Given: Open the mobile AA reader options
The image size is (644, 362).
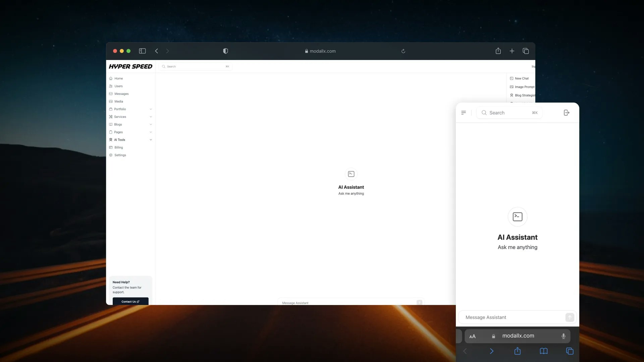Looking at the screenshot, I should (x=472, y=336).
